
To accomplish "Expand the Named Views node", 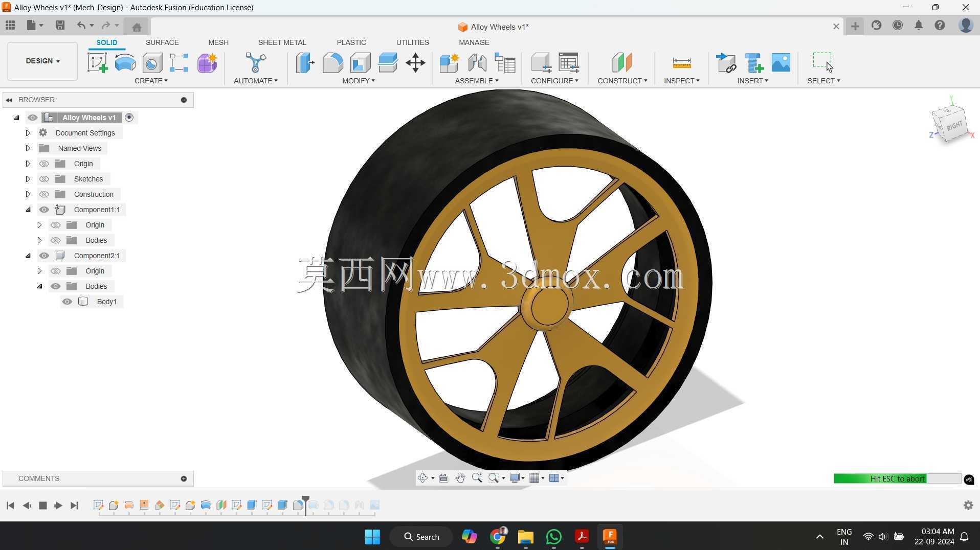I will click(28, 148).
